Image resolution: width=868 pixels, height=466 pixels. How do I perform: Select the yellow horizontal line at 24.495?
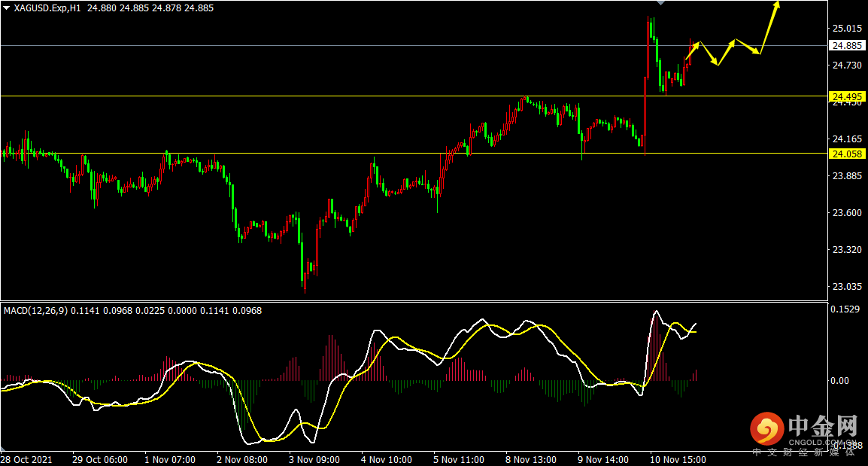coord(414,96)
